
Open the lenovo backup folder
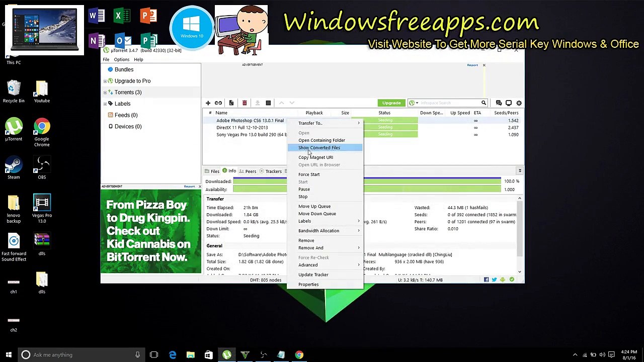(x=14, y=209)
